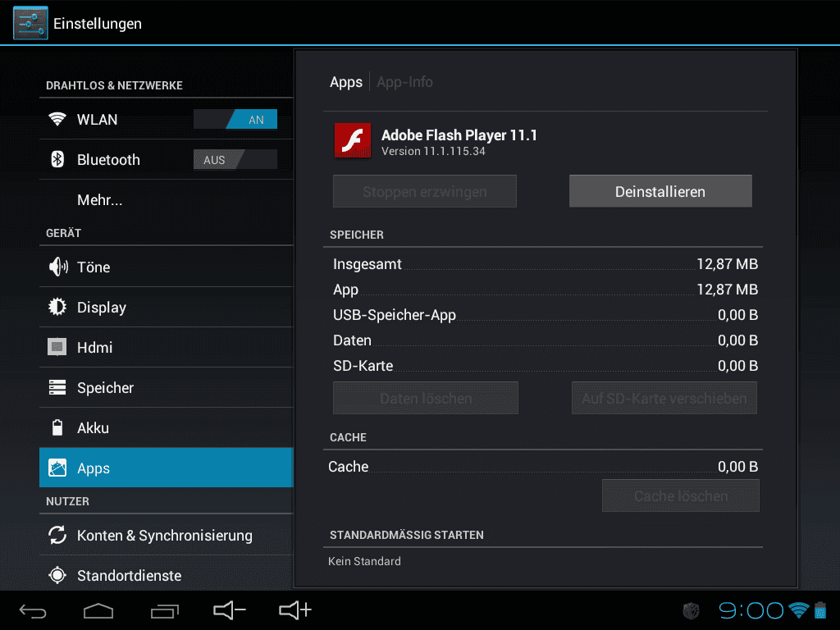Tap the 9:00 clock in status bar
The height and width of the screenshot is (630, 840).
(751, 610)
